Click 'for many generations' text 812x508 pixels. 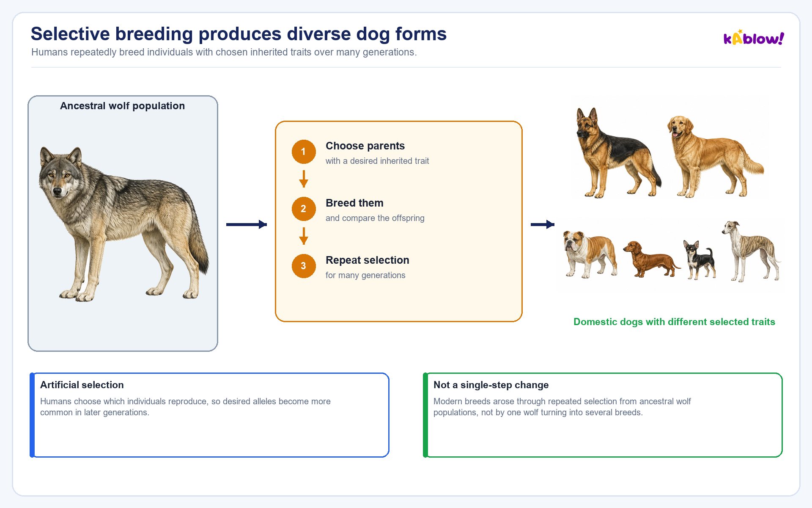tap(365, 275)
